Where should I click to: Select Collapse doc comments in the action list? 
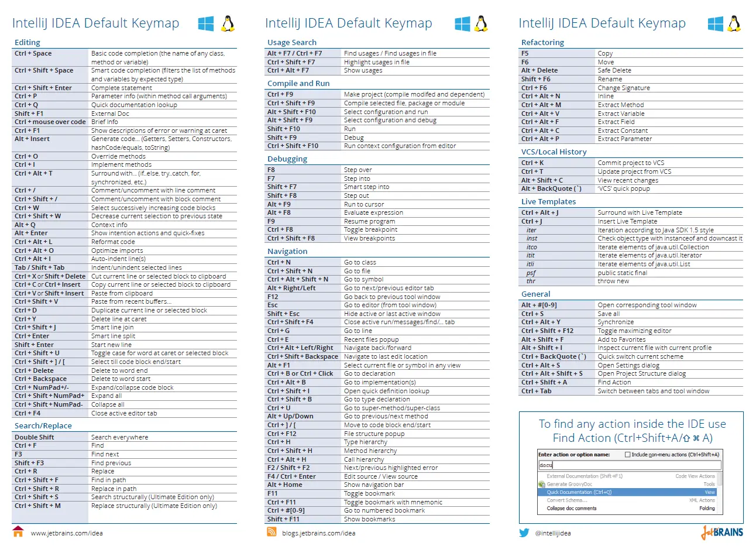pos(627,509)
